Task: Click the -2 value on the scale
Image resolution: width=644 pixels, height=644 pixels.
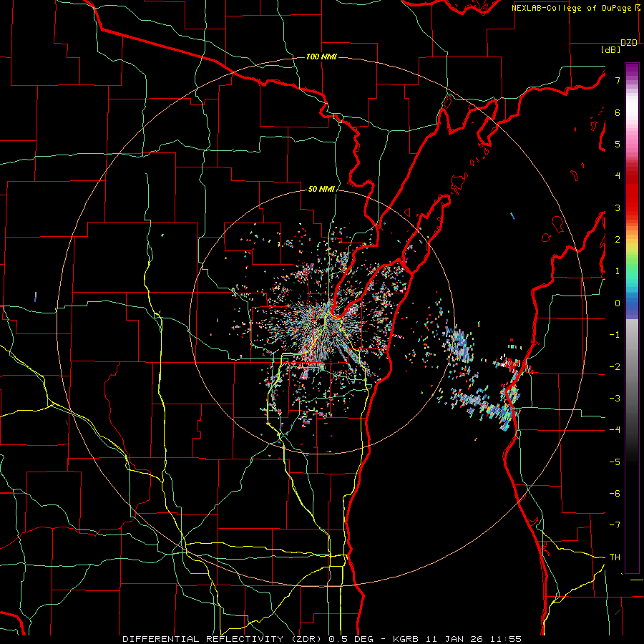Action: pos(615,367)
